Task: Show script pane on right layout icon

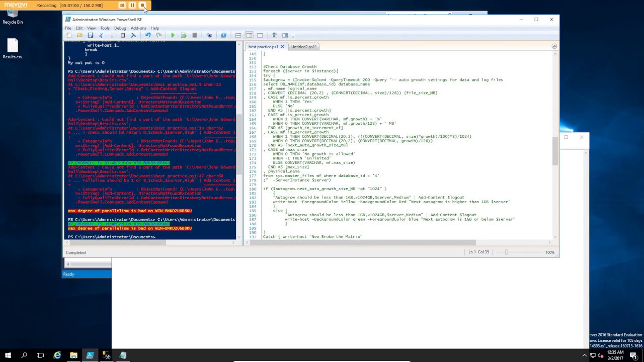Action: [x=249, y=35]
